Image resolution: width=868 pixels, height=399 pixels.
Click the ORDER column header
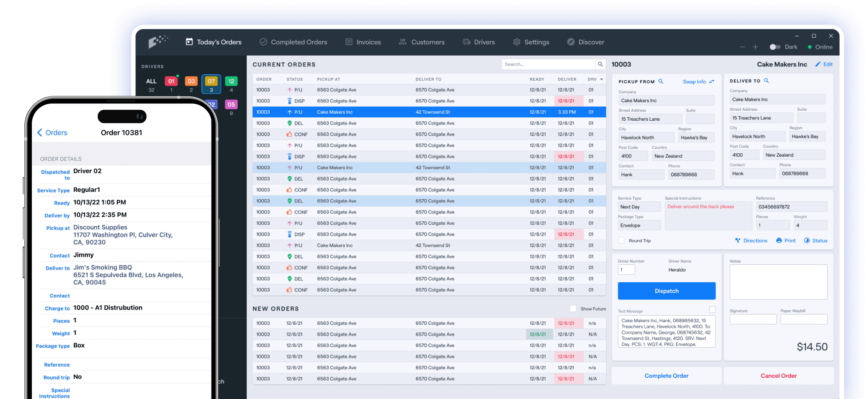click(264, 79)
